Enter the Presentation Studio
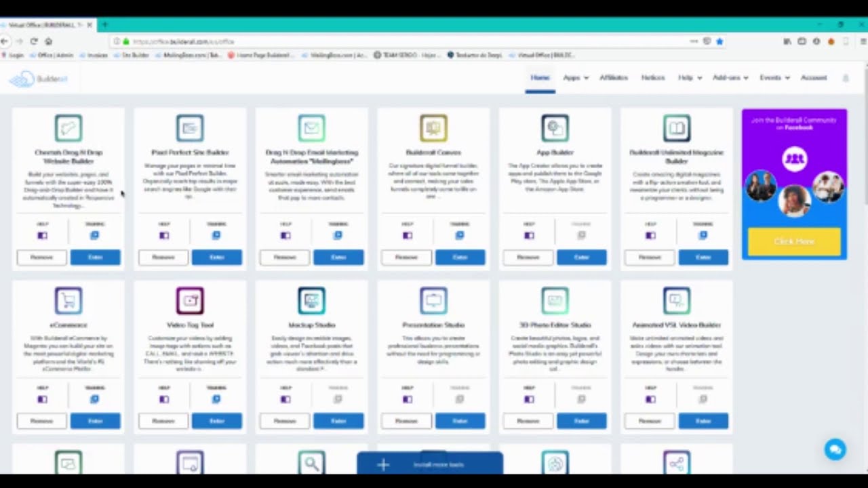This screenshot has width=868, height=488. (460, 421)
